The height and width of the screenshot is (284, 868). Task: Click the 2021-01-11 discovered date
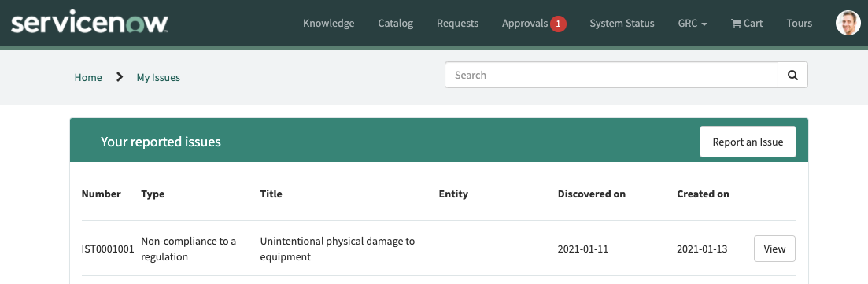click(583, 249)
